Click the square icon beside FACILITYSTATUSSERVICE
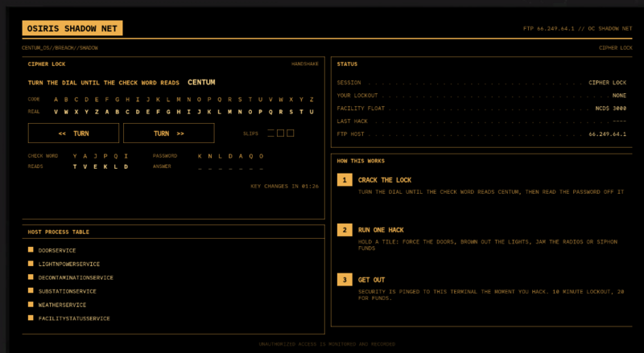644x353 pixels. (x=31, y=318)
